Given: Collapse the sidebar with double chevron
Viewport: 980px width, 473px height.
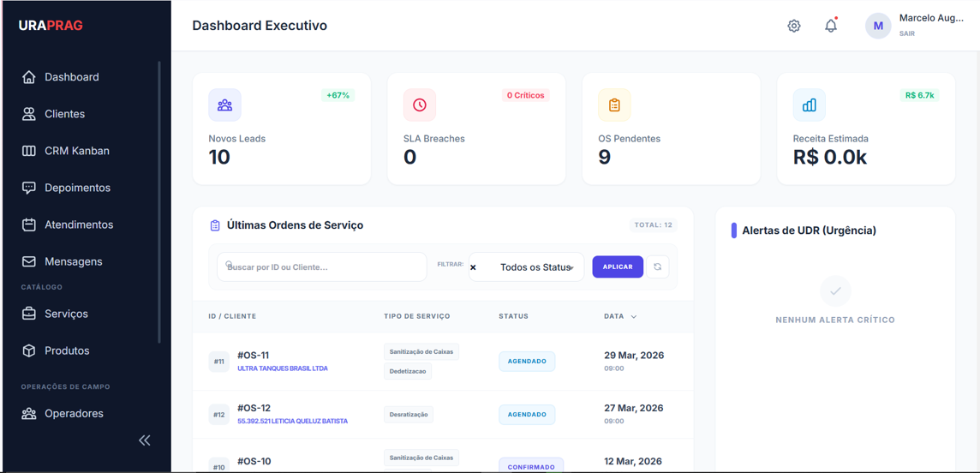Looking at the screenshot, I should click(x=145, y=440).
